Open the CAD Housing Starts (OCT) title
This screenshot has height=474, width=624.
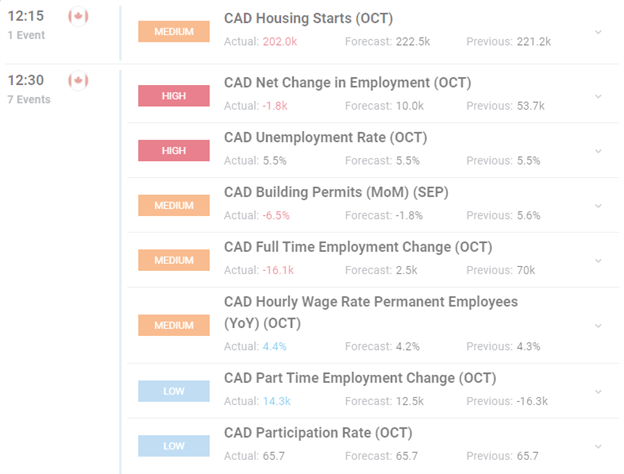coord(308,18)
